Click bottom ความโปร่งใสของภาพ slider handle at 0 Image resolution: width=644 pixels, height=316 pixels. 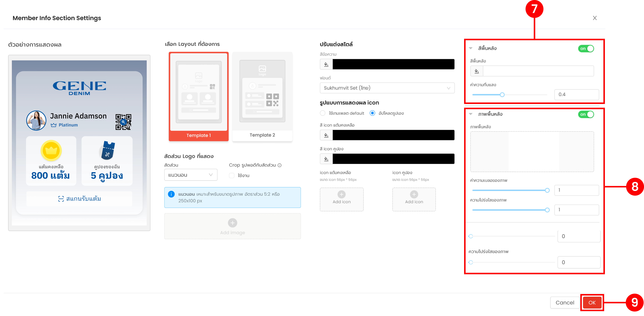coord(471,262)
